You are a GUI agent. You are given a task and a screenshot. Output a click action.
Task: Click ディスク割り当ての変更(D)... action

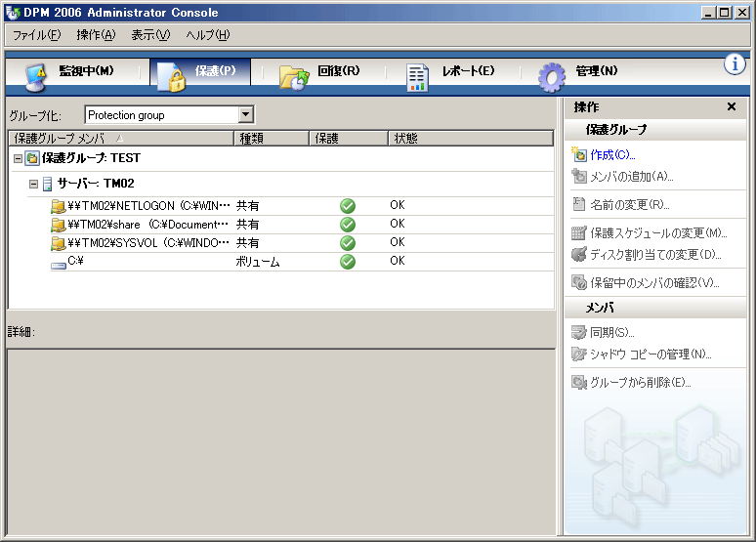pos(655,254)
